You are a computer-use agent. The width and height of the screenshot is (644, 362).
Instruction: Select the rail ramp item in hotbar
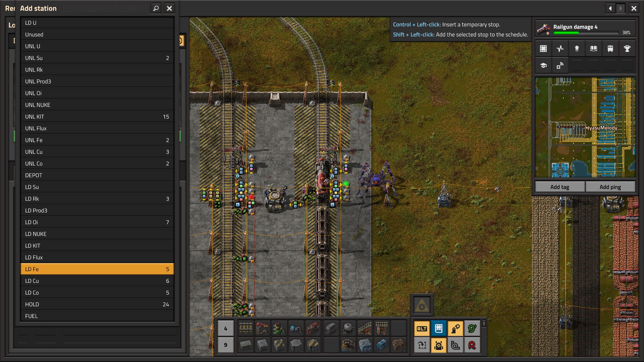click(365, 328)
